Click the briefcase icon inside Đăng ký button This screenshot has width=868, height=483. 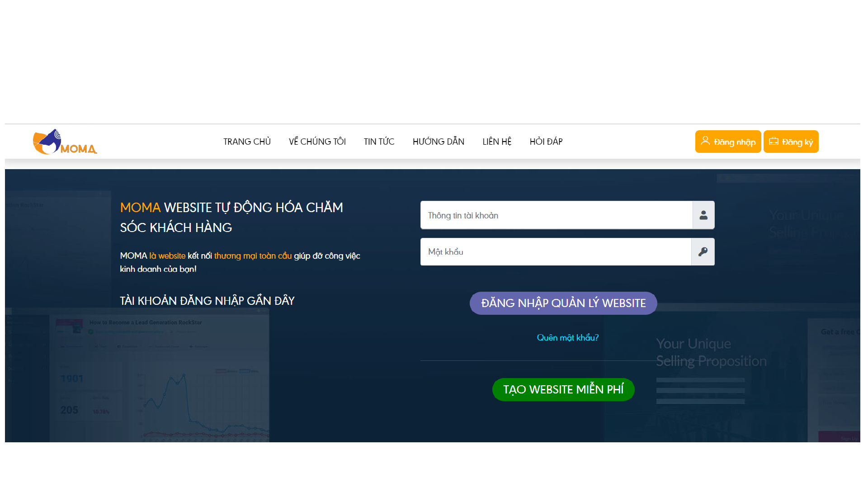(x=774, y=141)
